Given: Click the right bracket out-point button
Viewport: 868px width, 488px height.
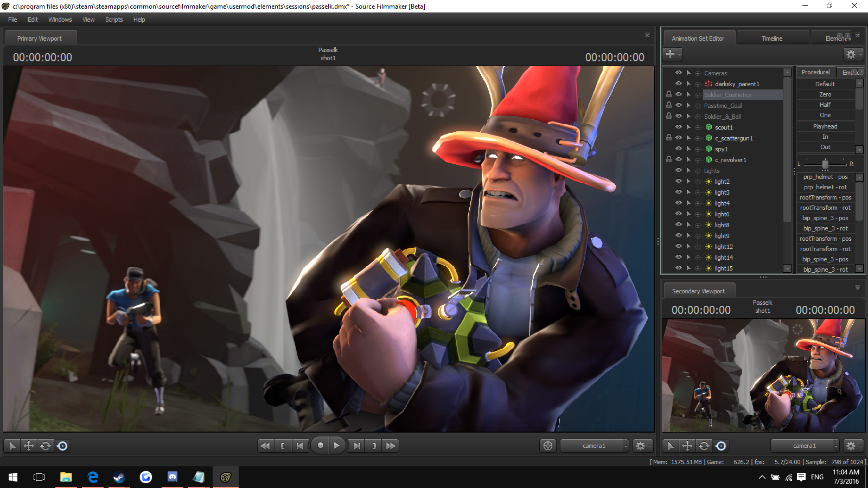Looking at the screenshot, I should [x=374, y=446].
